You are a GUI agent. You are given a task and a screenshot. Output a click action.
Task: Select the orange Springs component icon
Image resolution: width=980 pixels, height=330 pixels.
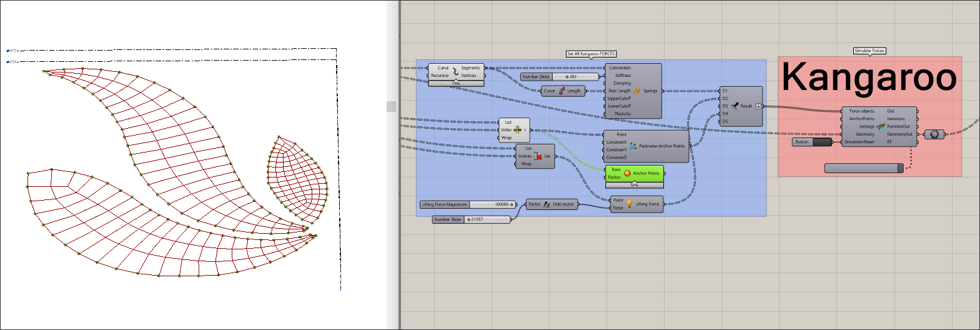pos(637,91)
